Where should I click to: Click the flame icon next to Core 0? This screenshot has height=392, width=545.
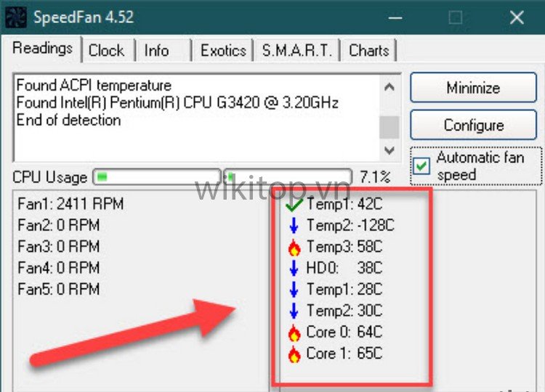click(294, 333)
